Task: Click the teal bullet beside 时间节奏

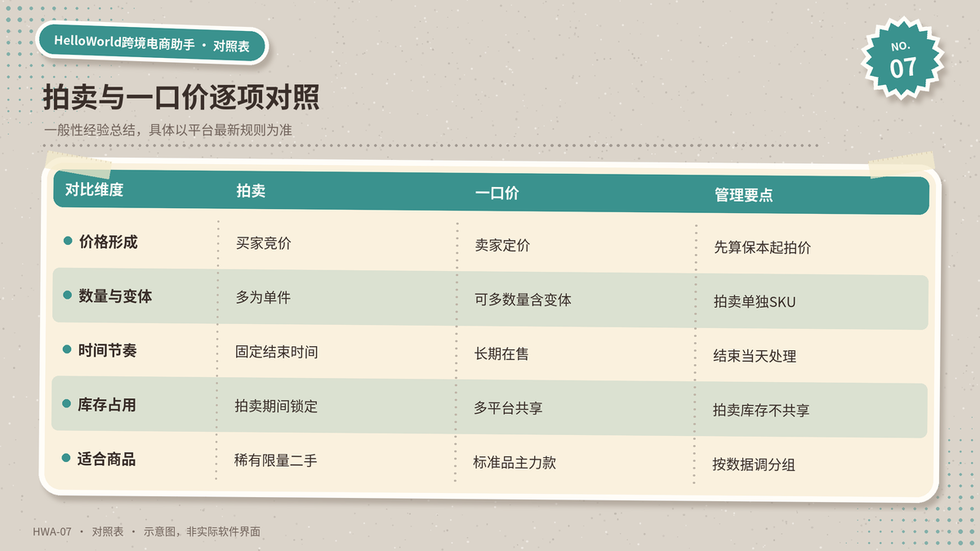Action: 68,349
